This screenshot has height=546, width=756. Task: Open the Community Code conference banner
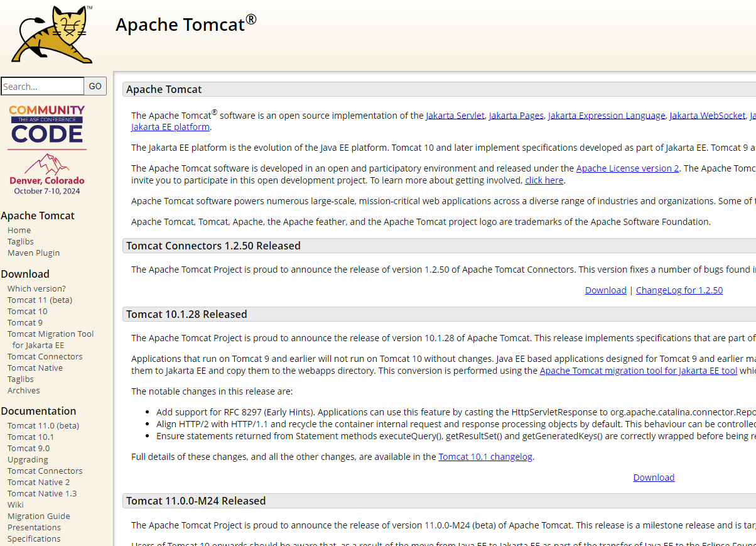point(47,150)
